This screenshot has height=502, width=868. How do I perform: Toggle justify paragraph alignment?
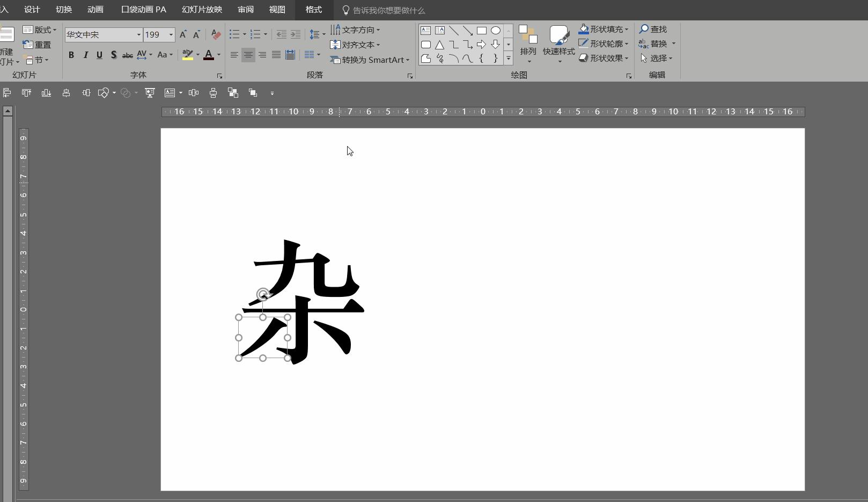pyautogui.click(x=276, y=55)
